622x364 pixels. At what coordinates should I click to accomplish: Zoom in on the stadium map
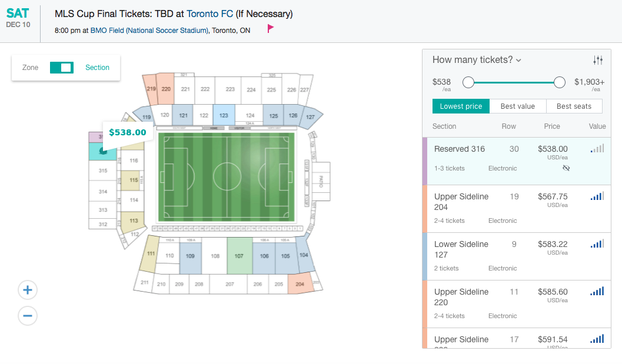coord(28,290)
